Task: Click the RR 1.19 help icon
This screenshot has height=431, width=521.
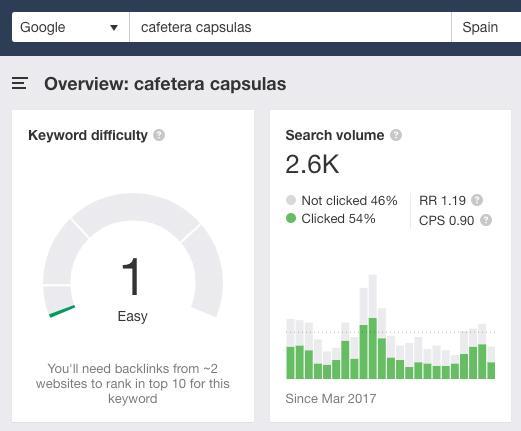Action: point(477,200)
